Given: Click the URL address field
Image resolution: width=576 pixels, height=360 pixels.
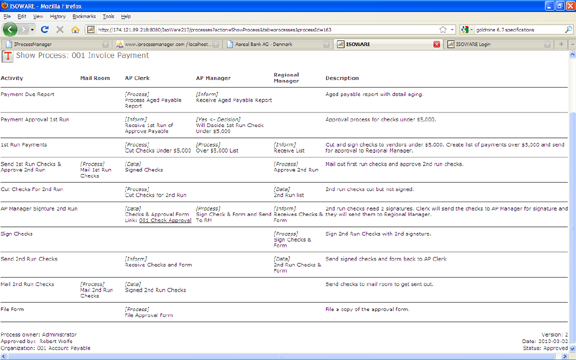Looking at the screenshot, I should tap(267, 29).
